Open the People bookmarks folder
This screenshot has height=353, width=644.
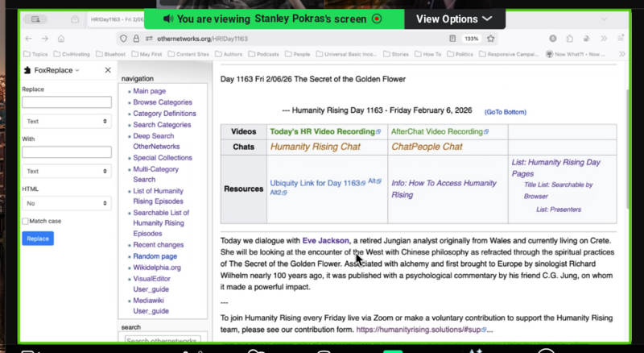coord(298,54)
